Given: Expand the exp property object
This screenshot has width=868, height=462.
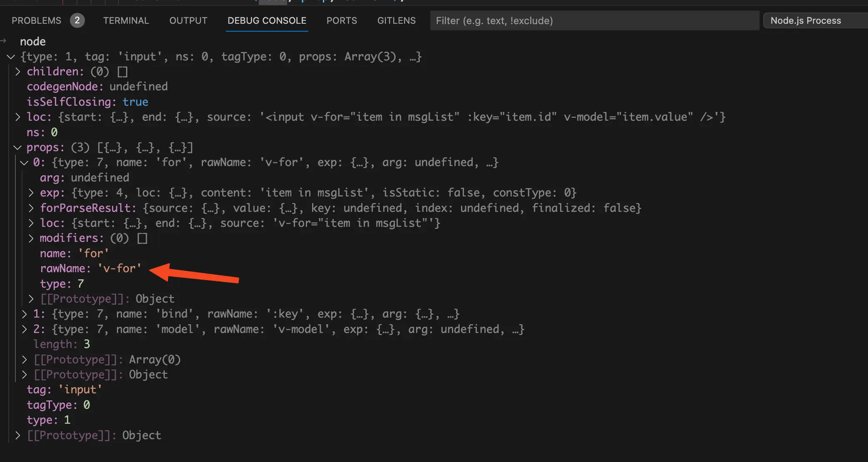Looking at the screenshot, I should tap(31, 193).
